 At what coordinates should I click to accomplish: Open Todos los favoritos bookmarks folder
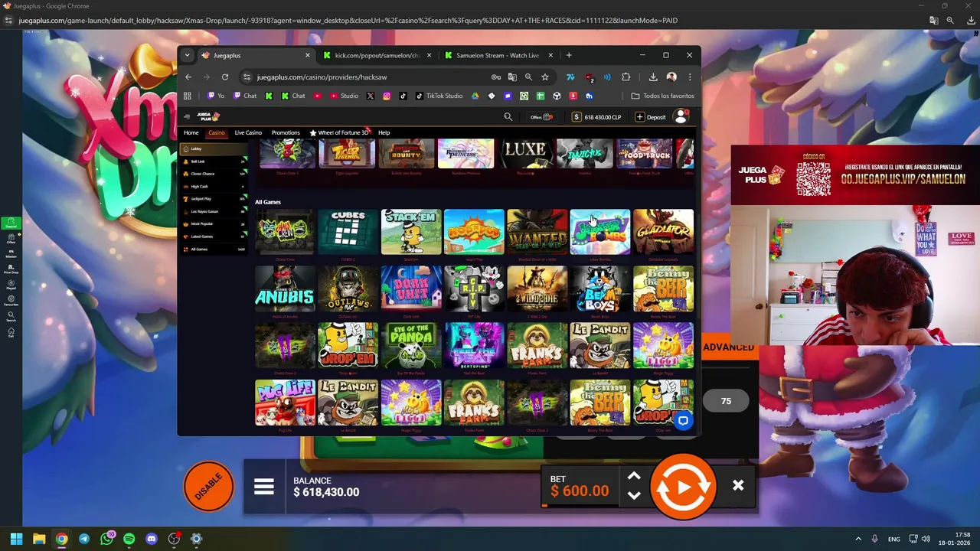663,96
